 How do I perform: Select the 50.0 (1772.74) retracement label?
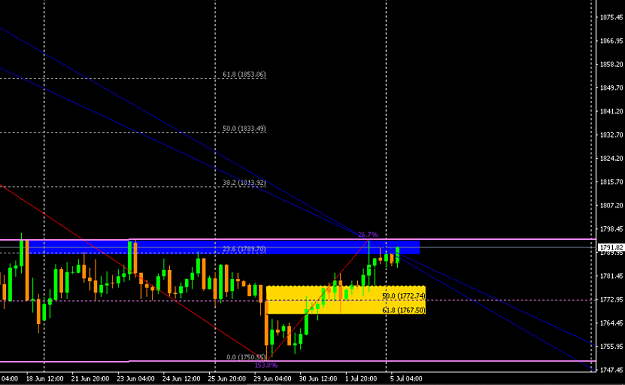point(404,296)
